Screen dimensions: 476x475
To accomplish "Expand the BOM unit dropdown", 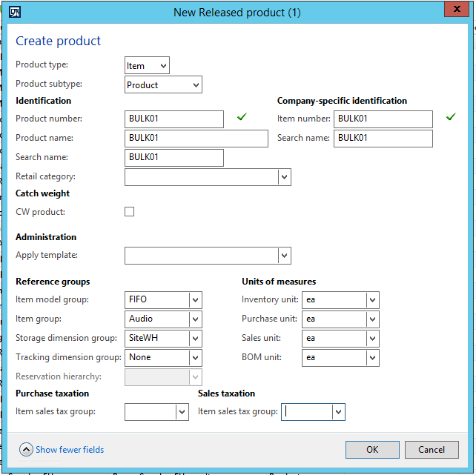I will [372, 358].
